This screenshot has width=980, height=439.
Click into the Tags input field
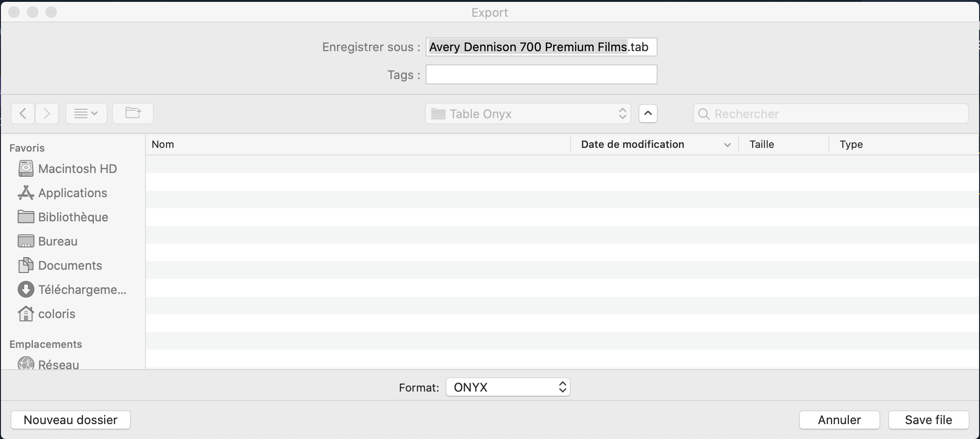point(542,74)
